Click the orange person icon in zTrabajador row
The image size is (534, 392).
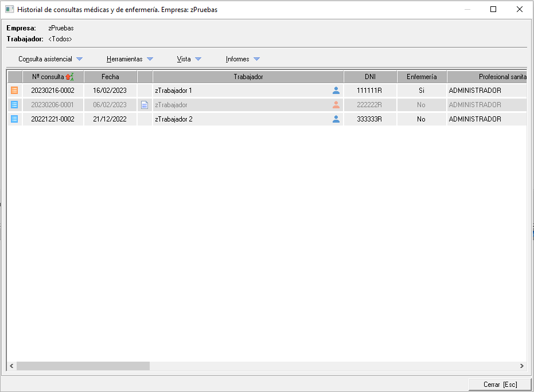click(336, 105)
